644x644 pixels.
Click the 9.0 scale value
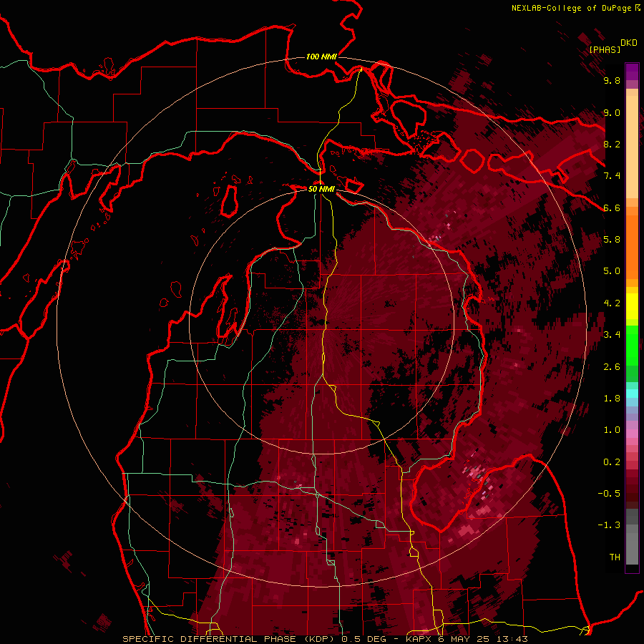tap(612, 113)
